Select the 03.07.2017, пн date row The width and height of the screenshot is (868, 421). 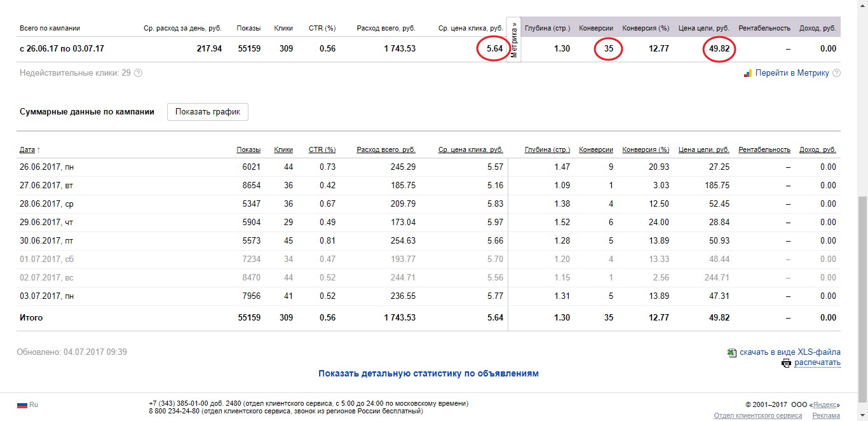pyautogui.click(x=428, y=296)
